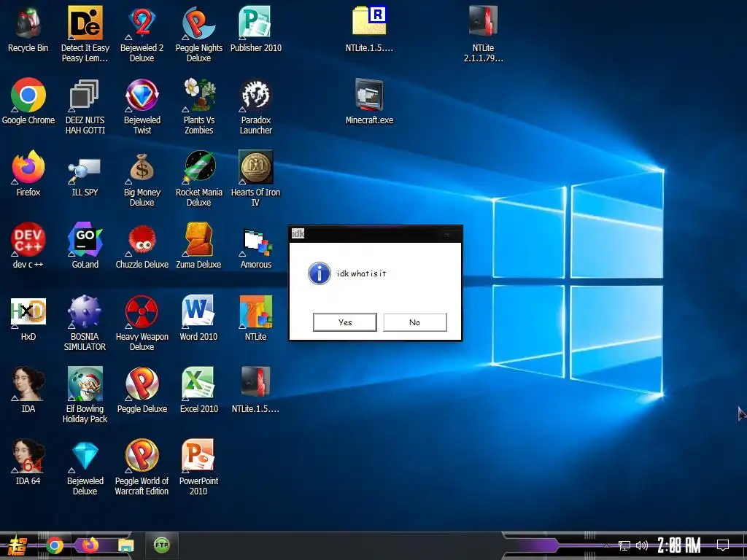Click the blue info icon in dialog

320,273
